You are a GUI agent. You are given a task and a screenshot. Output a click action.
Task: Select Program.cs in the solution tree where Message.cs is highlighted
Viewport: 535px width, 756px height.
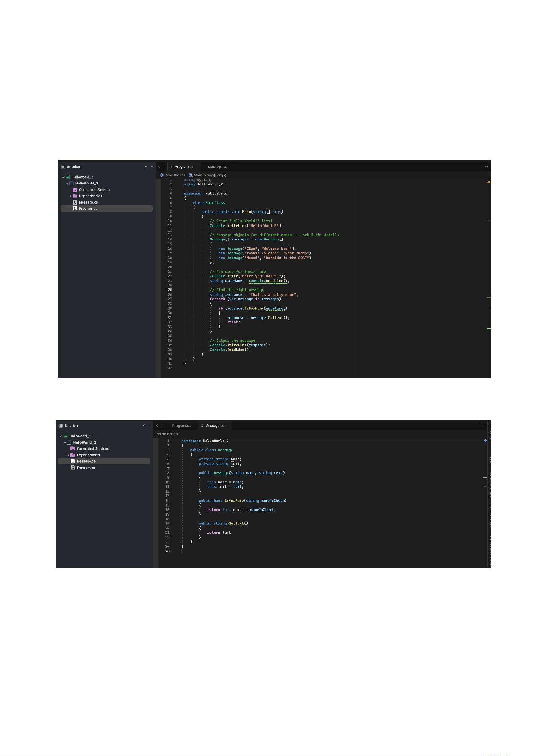tap(85, 468)
